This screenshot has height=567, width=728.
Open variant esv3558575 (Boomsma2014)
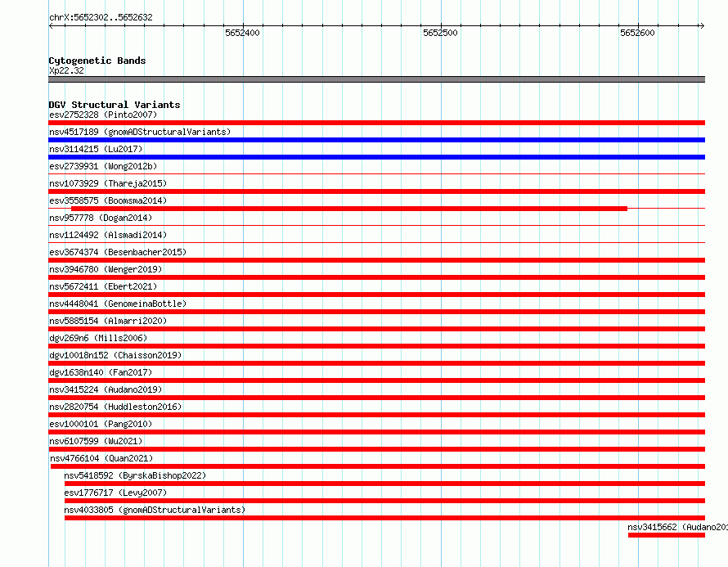(108, 200)
